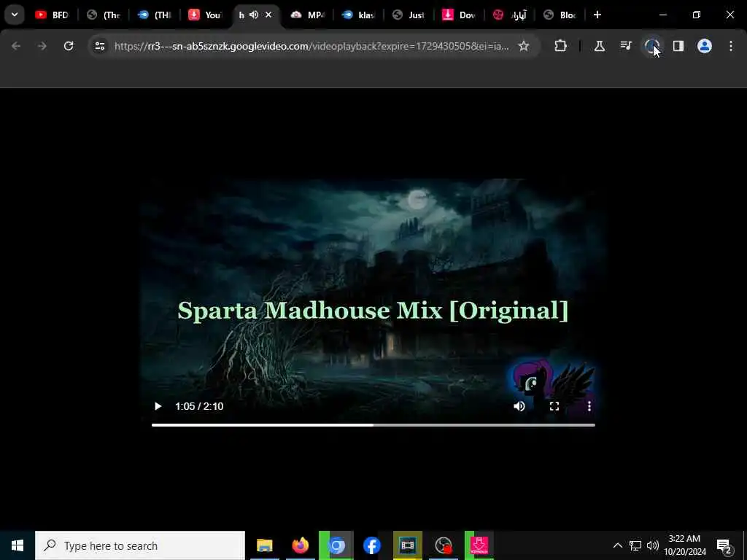Open the media controls icon
747x560 pixels.
[626, 46]
